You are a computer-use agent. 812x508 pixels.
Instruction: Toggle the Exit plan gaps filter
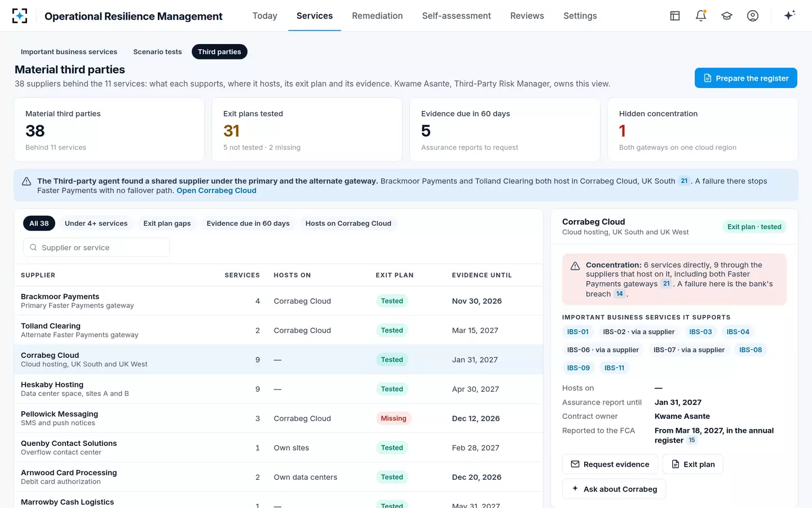167,224
